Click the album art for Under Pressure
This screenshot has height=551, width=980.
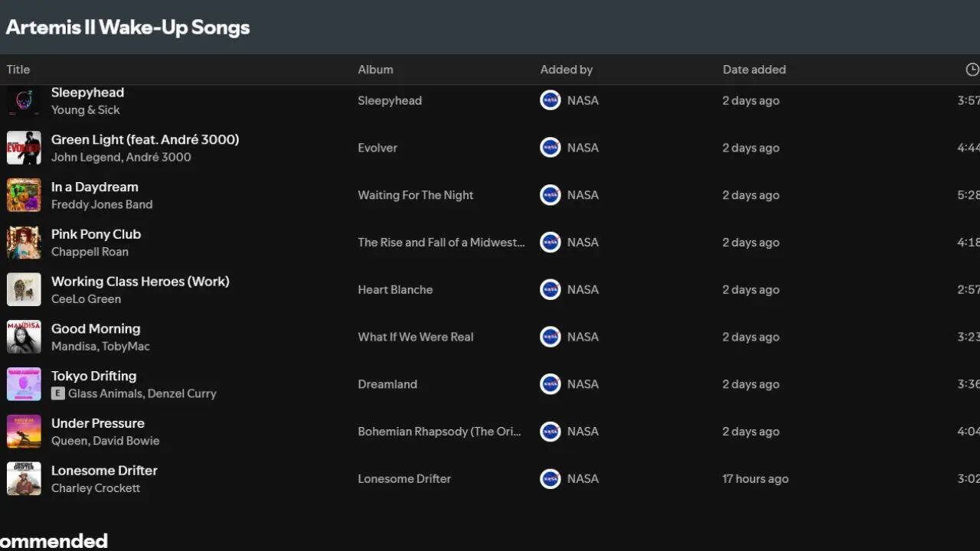pos(24,431)
